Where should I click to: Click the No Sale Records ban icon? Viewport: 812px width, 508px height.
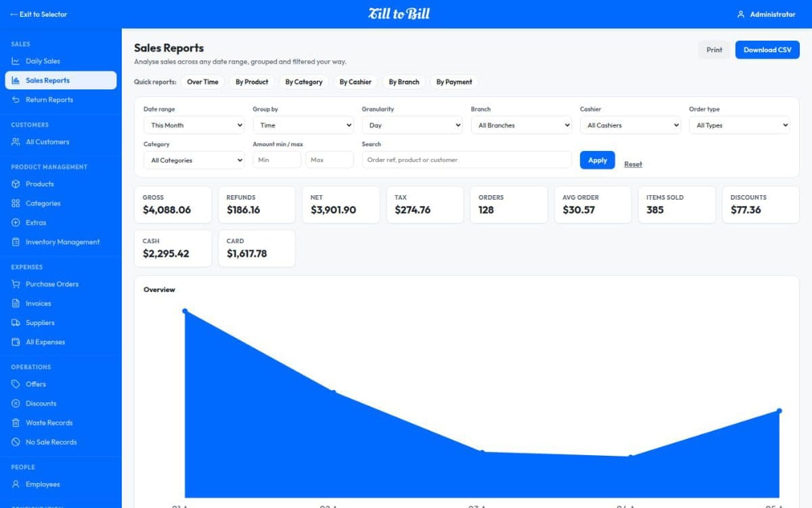pyautogui.click(x=16, y=442)
